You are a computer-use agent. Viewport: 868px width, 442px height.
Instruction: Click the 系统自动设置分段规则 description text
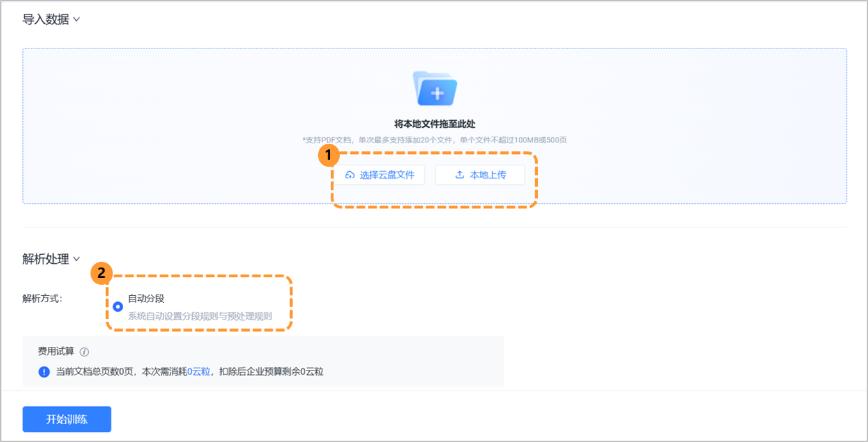(x=200, y=316)
